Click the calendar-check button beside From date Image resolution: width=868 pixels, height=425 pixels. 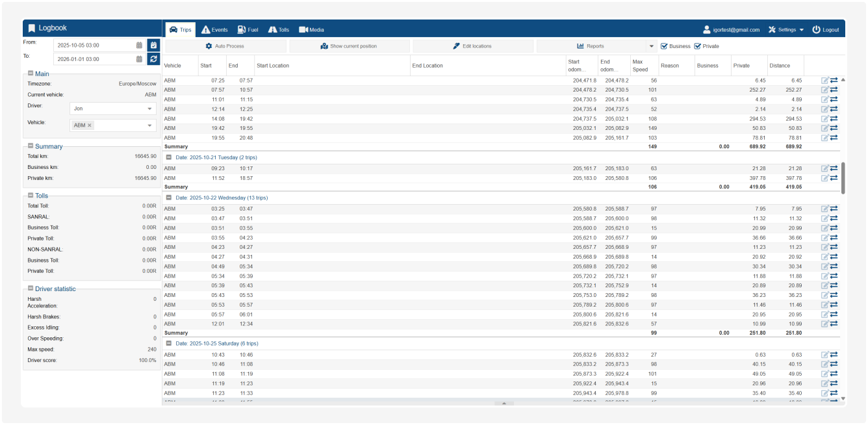[153, 45]
